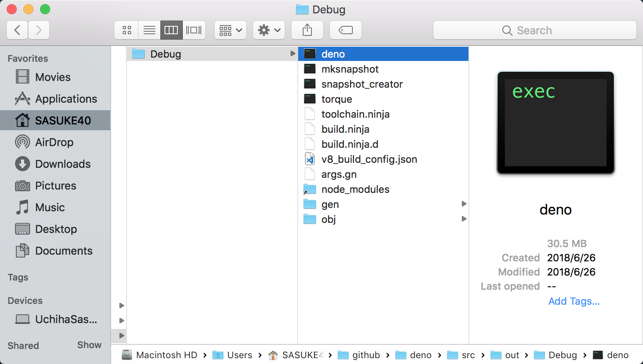Click deno file at path bar end

pyautogui.click(x=611, y=355)
